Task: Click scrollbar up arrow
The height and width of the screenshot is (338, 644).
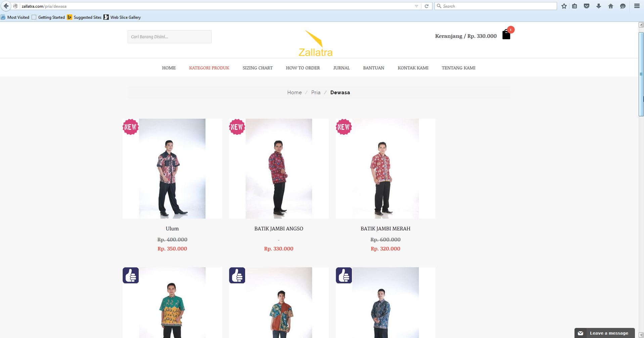Action: coord(641,25)
